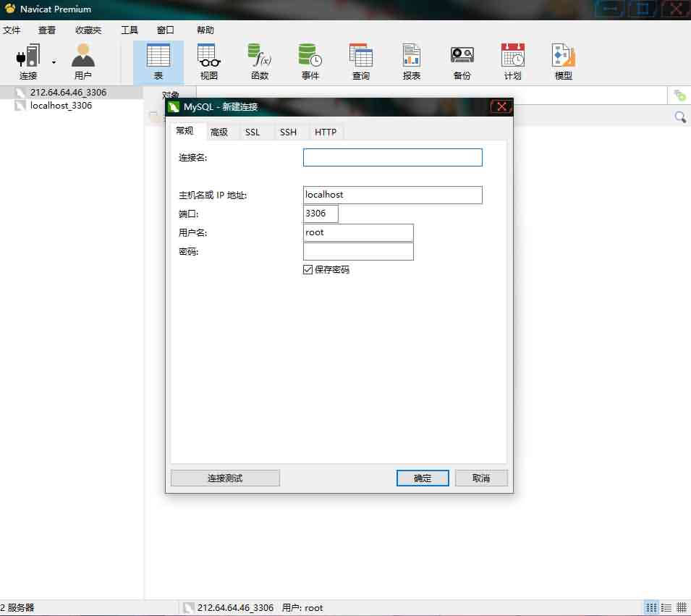Open the 用户 (User) toolbar icon

point(83,62)
